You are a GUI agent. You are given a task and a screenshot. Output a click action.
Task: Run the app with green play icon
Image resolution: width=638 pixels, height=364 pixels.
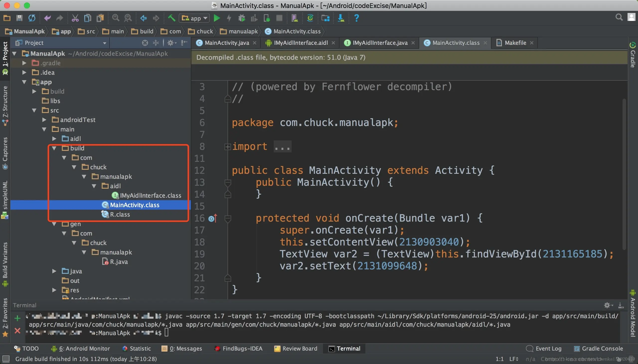point(217,18)
